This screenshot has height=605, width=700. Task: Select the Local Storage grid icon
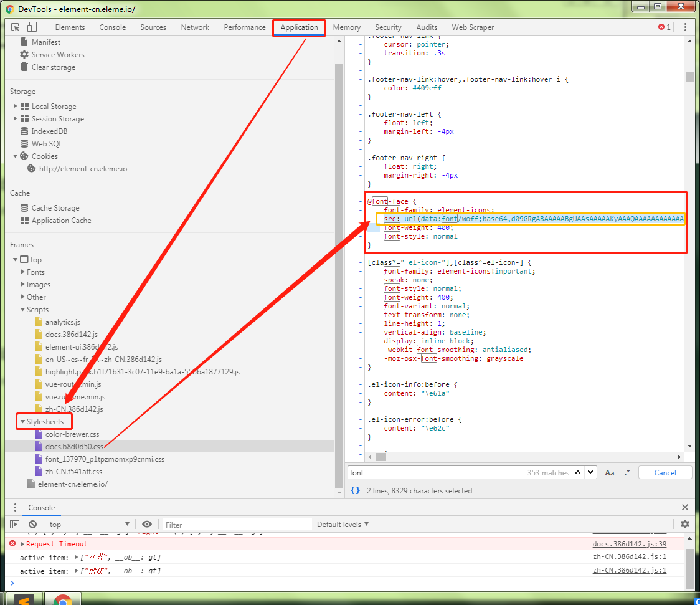click(x=24, y=107)
